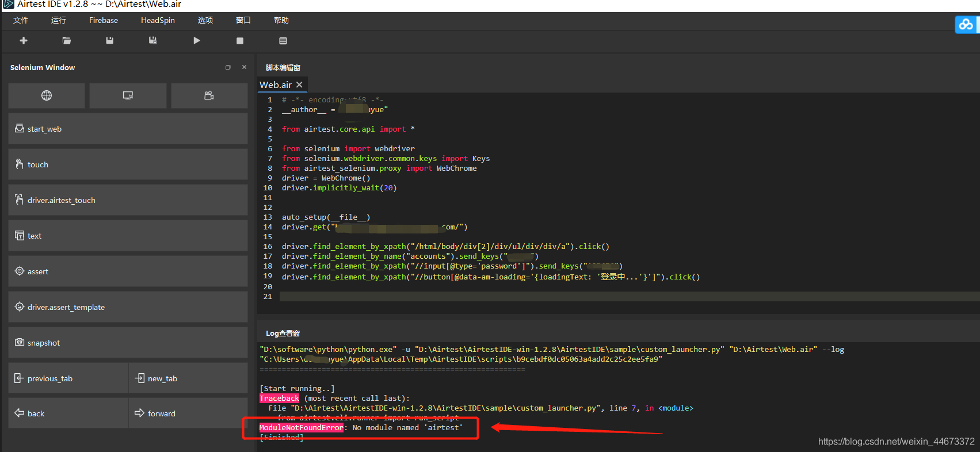Open the 选项 menu

click(205, 20)
